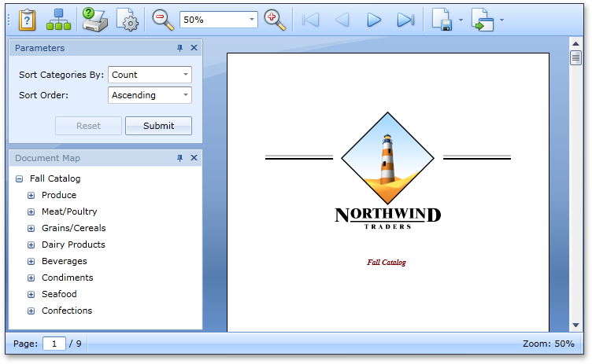Expand the Seafood node
Image resolution: width=592 pixels, height=364 pixels.
[x=31, y=295]
